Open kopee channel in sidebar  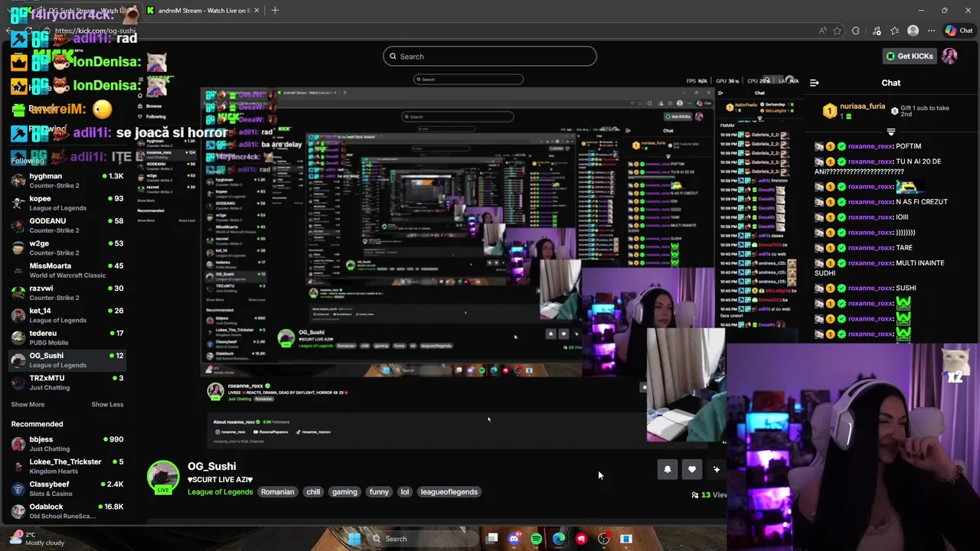click(67, 203)
